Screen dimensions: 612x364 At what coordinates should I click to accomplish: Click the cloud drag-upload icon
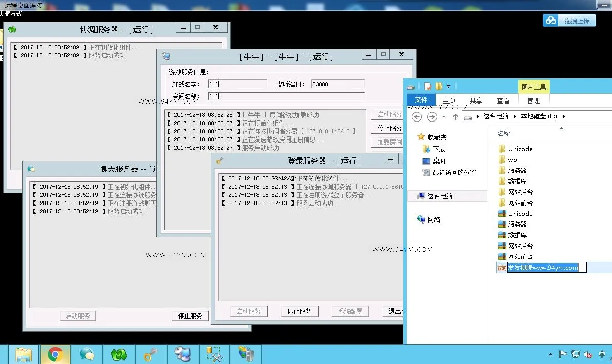pyautogui.click(x=551, y=21)
